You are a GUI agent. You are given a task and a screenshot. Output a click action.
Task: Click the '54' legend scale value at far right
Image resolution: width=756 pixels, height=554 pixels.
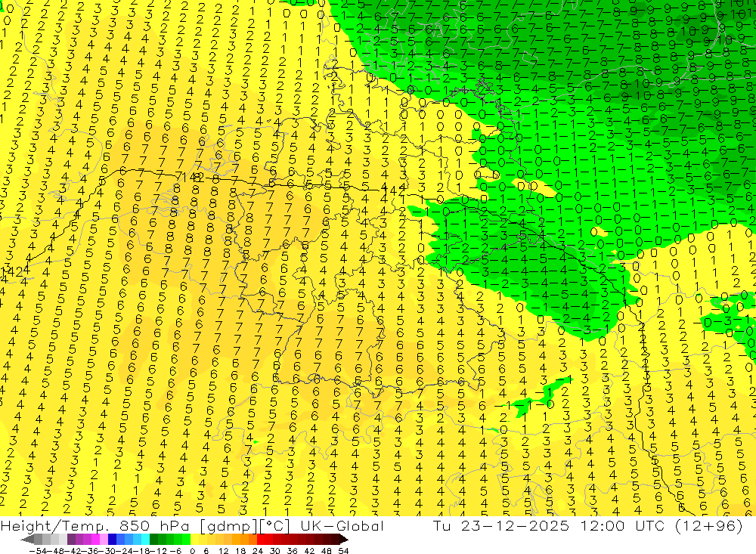343,551
